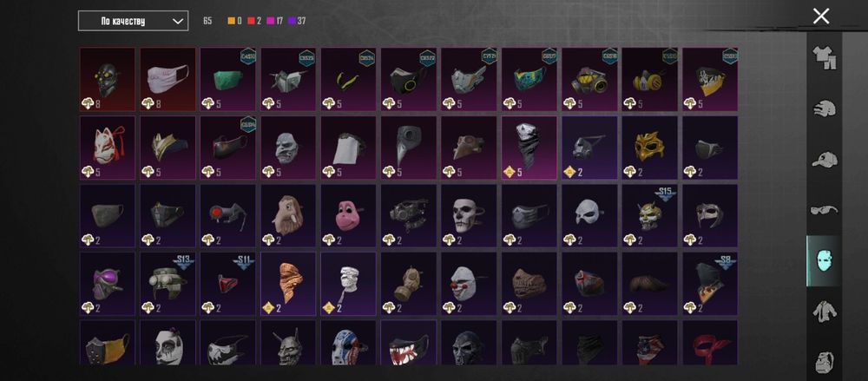Pick the golden ornate mask
The image size is (868, 381).
click(649, 148)
